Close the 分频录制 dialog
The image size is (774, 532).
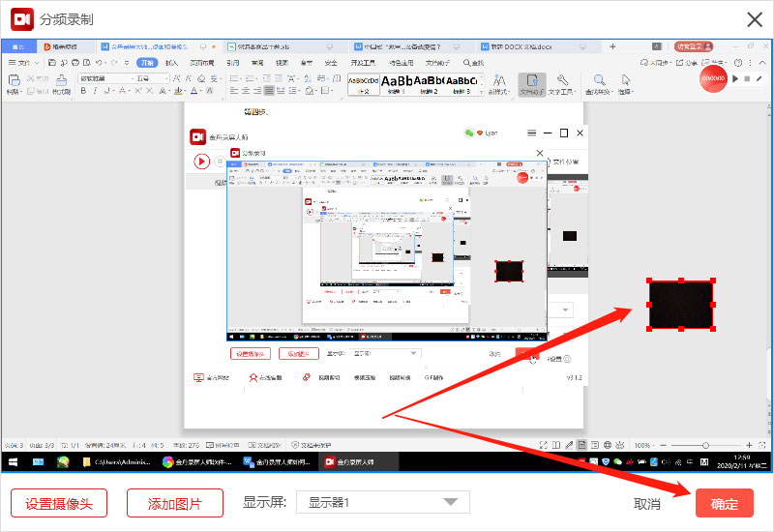coord(755,19)
